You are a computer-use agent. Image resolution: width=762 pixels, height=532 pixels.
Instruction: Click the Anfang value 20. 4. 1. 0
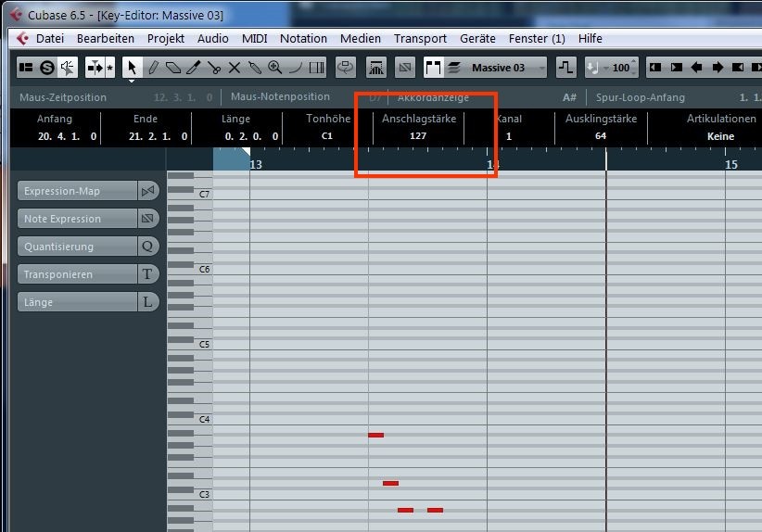[x=67, y=136]
